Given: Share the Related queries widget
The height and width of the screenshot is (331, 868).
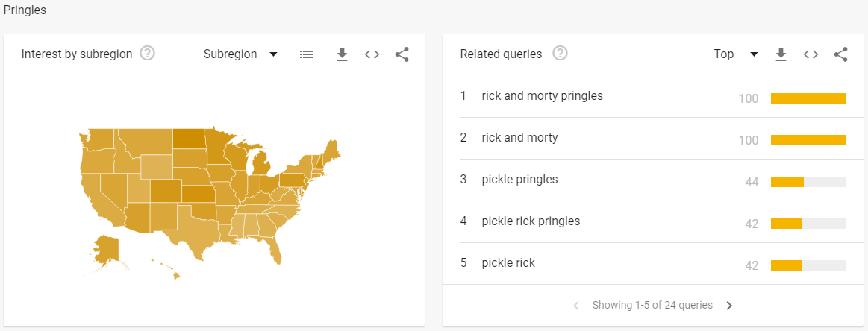Looking at the screenshot, I should click(x=840, y=54).
